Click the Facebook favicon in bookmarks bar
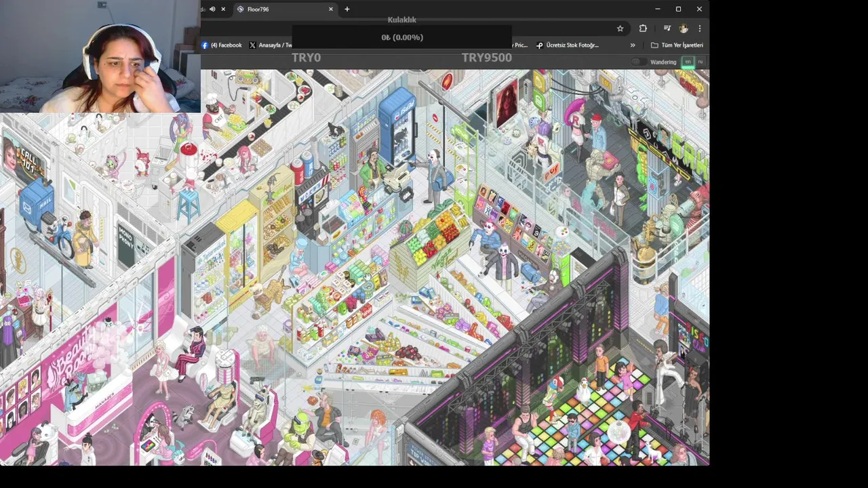The height and width of the screenshot is (488, 868). (x=205, y=45)
